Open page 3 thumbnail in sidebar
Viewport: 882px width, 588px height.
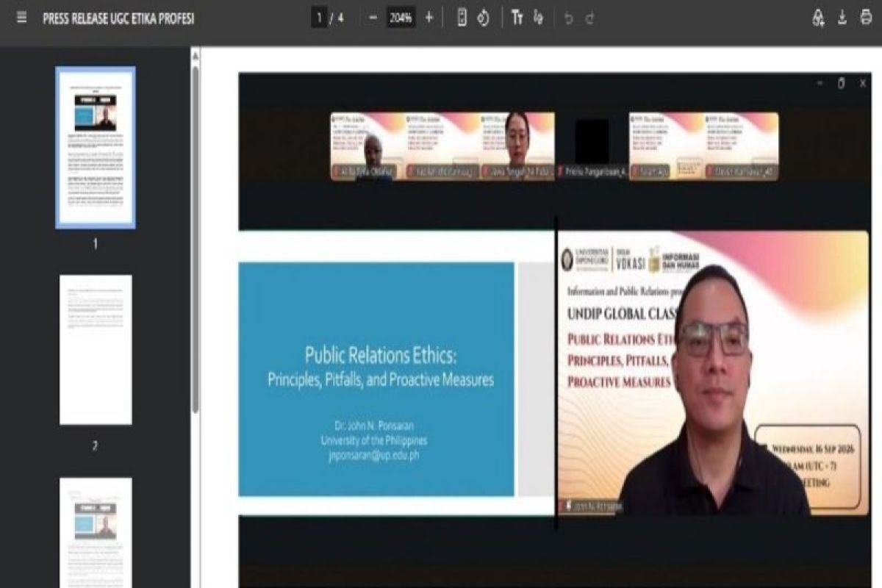(x=96, y=533)
